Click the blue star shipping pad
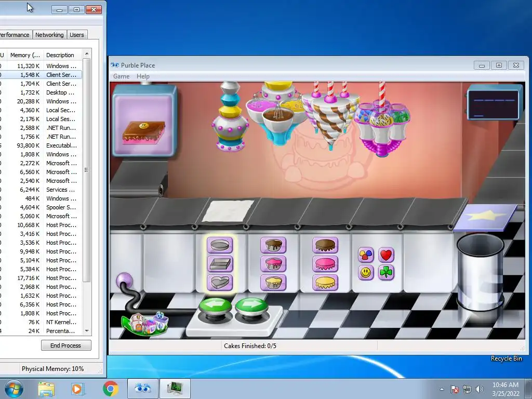This screenshot has width=532, height=399. [x=485, y=217]
